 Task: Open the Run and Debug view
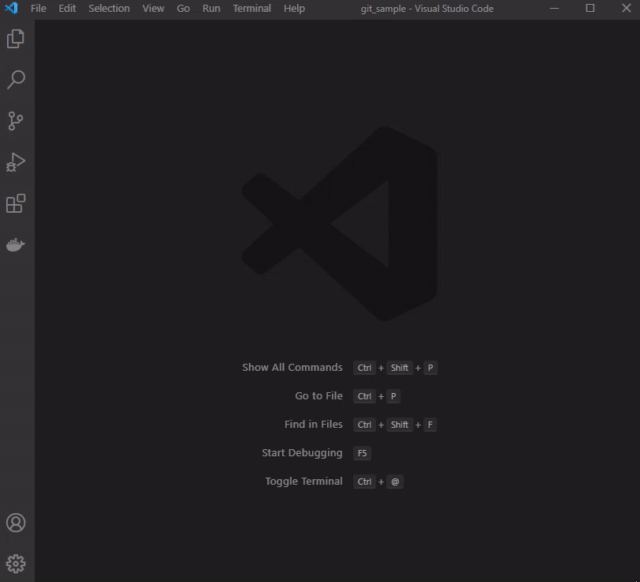coord(16,162)
